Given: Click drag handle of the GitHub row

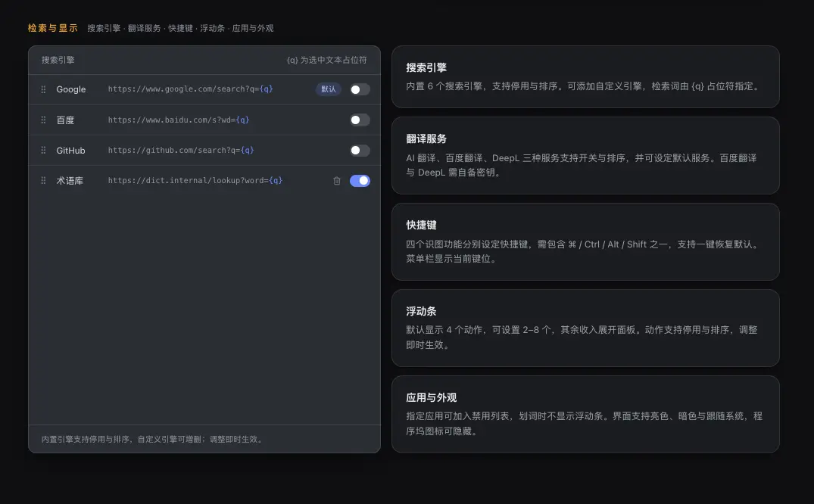Looking at the screenshot, I should [43, 150].
